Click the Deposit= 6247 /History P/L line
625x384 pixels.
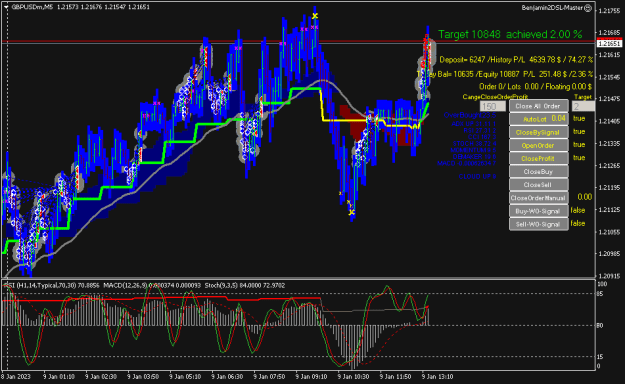516,60
